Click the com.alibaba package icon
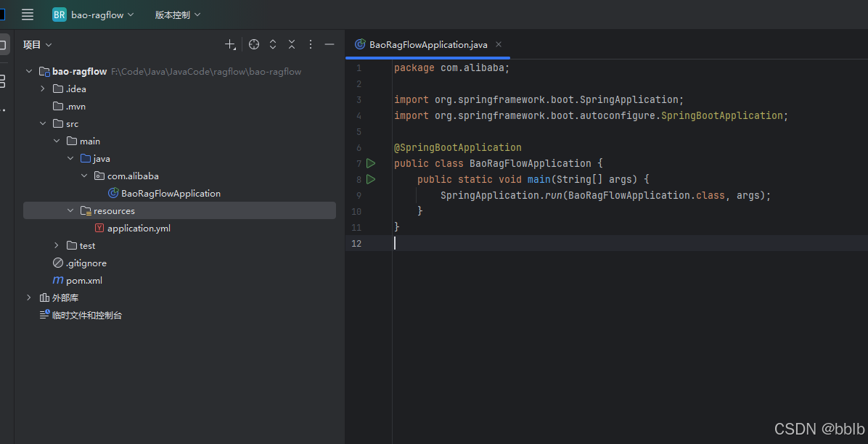Screen dimensions: 868x444 [x=99, y=176]
